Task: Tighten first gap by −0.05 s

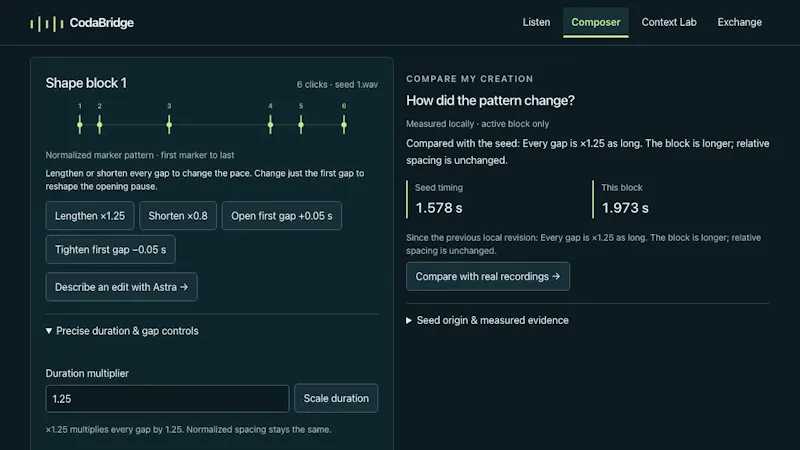Action: pyautogui.click(x=110, y=249)
